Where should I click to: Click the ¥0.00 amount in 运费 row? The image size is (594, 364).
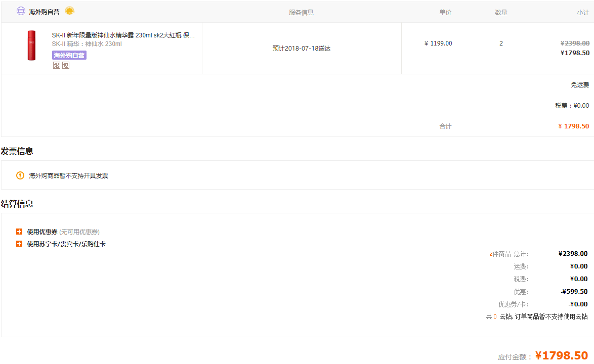coord(579,266)
